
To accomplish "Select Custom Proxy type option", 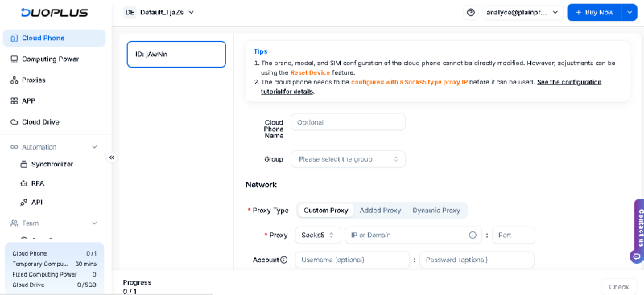I will point(326,211).
